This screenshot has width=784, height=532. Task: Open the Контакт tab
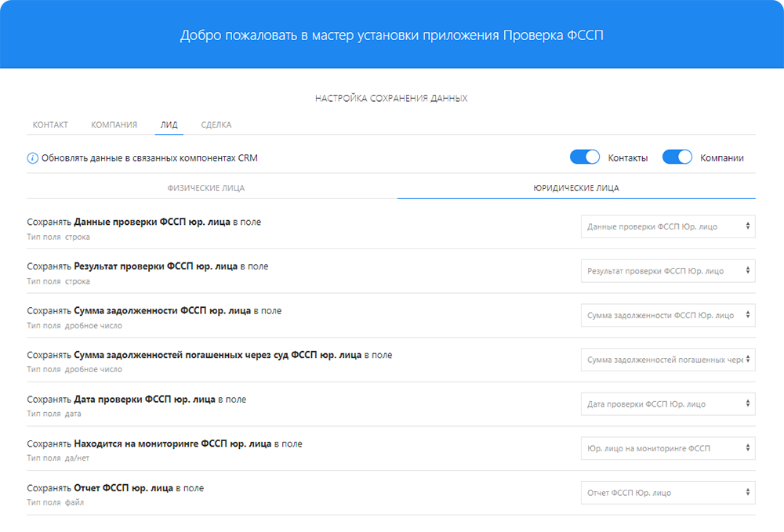(x=50, y=125)
